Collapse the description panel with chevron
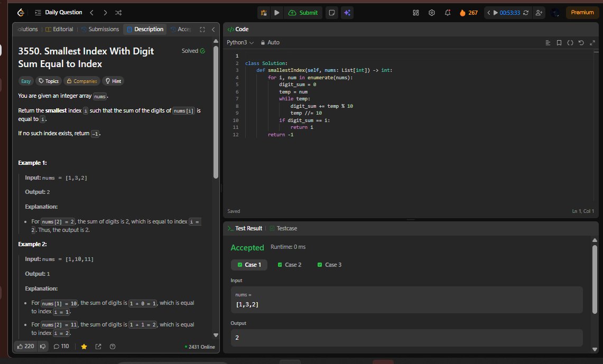The image size is (603, 364). (214, 30)
